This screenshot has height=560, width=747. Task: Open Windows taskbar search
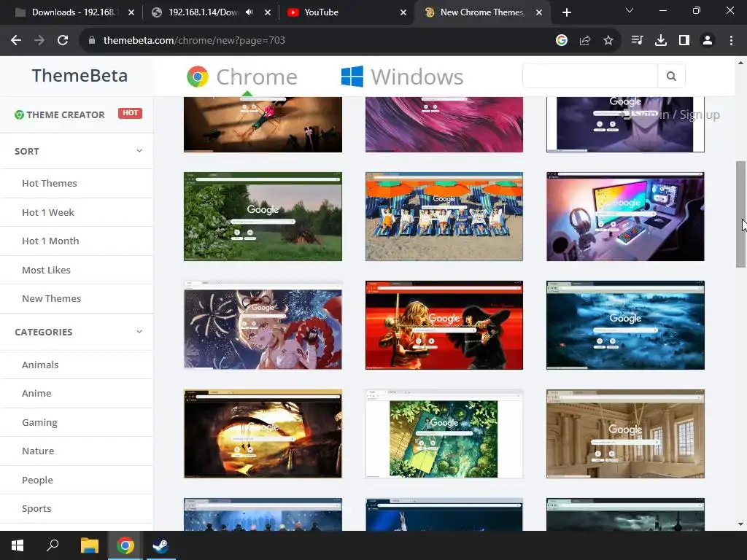pyautogui.click(x=53, y=545)
